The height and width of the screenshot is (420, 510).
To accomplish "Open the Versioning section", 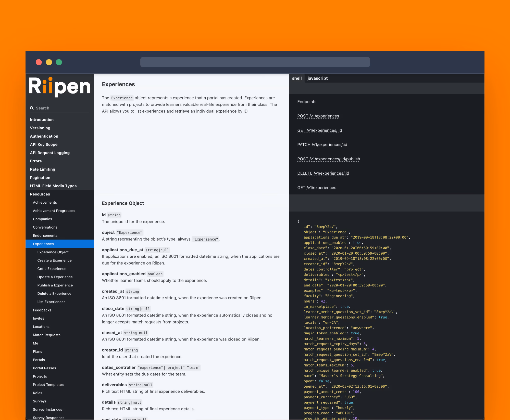I will (x=40, y=128).
